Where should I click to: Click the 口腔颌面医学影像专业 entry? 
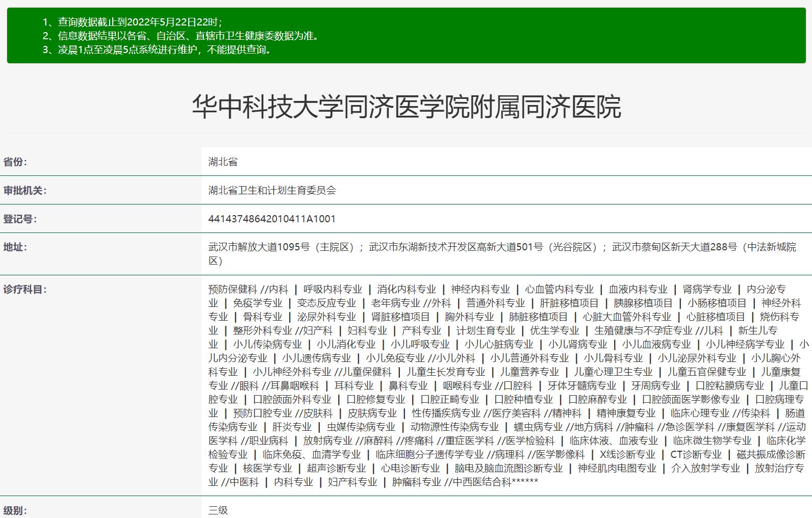click(x=691, y=400)
